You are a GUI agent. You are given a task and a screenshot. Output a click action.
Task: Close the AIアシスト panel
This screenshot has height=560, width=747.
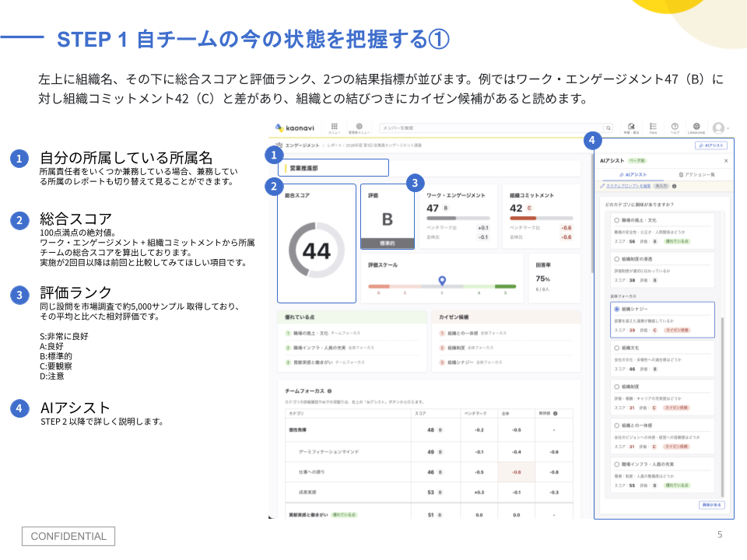pos(726,160)
